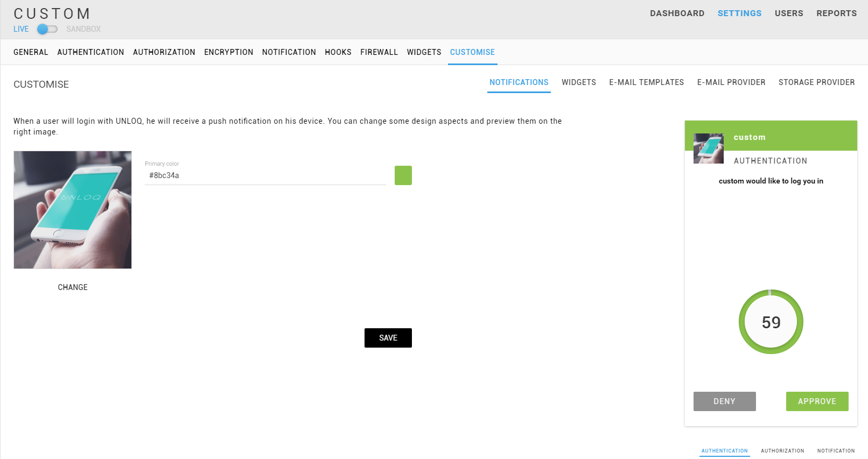Open the E-Mail Provider sub-tab
868x459 pixels.
(x=731, y=82)
